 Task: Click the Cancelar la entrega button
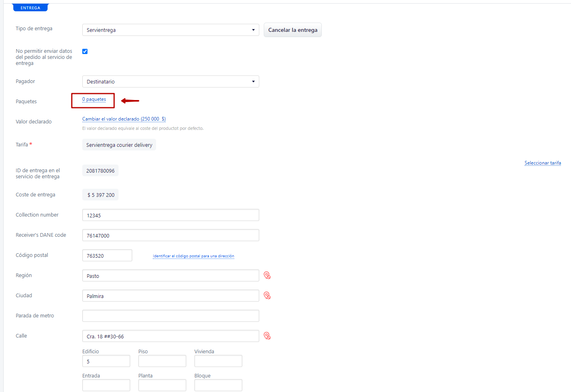coord(293,30)
